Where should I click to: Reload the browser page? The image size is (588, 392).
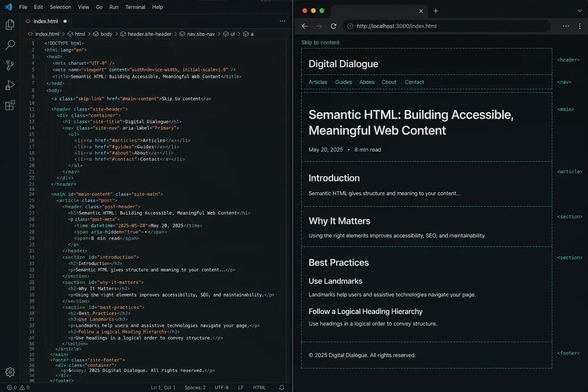(x=333, y=26)
